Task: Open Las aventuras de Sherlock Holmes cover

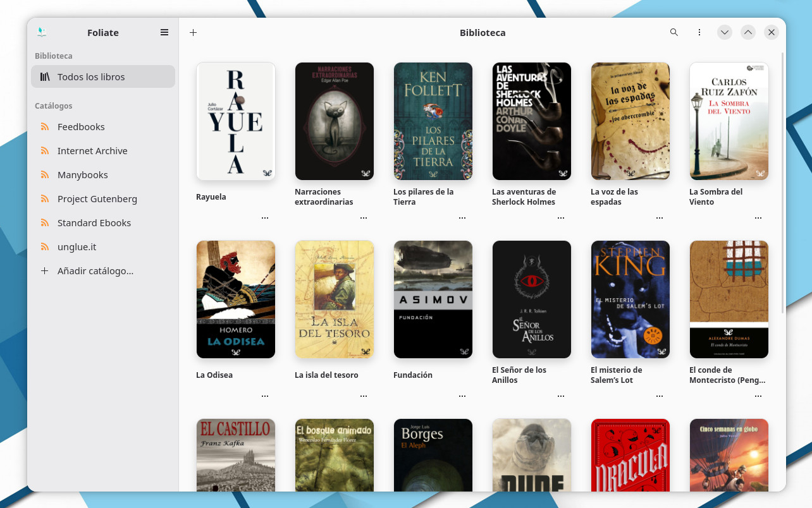Action: click(x=532, y=121)
